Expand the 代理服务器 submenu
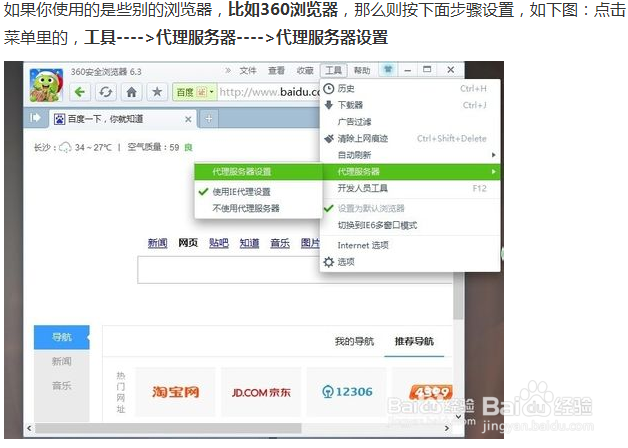The image size is (628, 448). point(411,172)
